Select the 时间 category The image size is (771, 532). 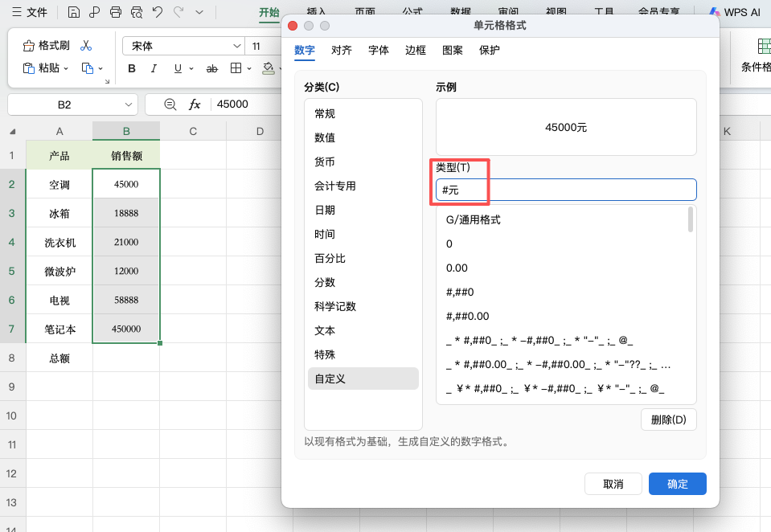point(363,234)
